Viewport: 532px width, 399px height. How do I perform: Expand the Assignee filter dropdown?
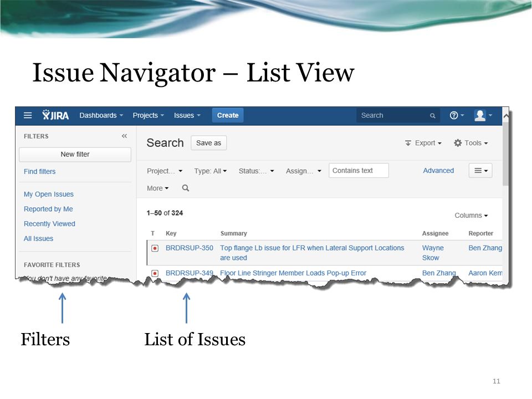point(303,171)
